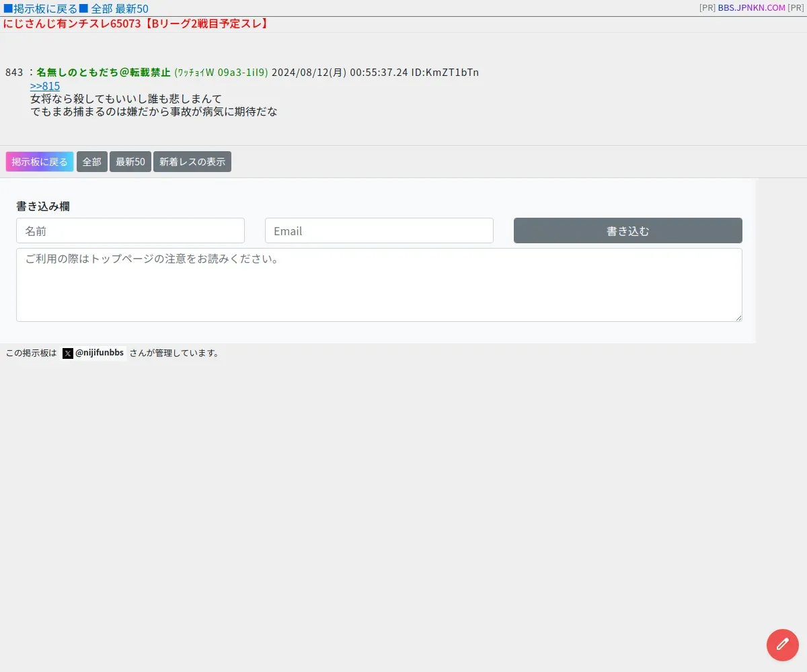Click the poster name 名無しのともだち＠転載禁止

(x=104, y=73)
